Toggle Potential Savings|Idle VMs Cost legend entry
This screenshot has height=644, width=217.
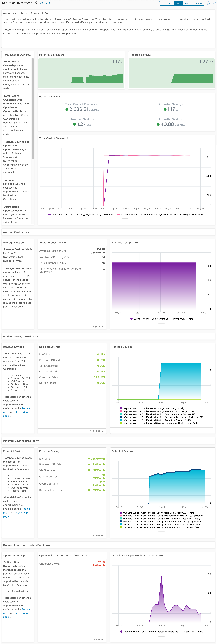coord(157,513)
